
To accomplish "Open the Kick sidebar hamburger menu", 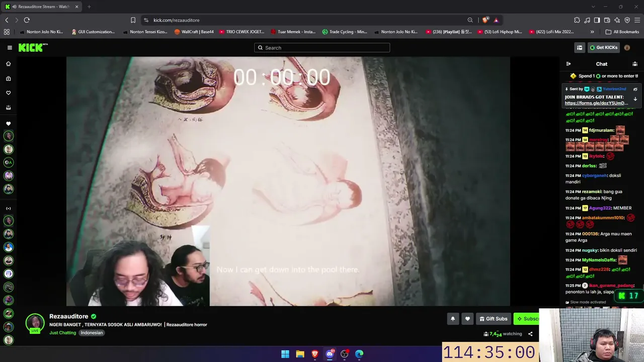I will tap(10, 48).
